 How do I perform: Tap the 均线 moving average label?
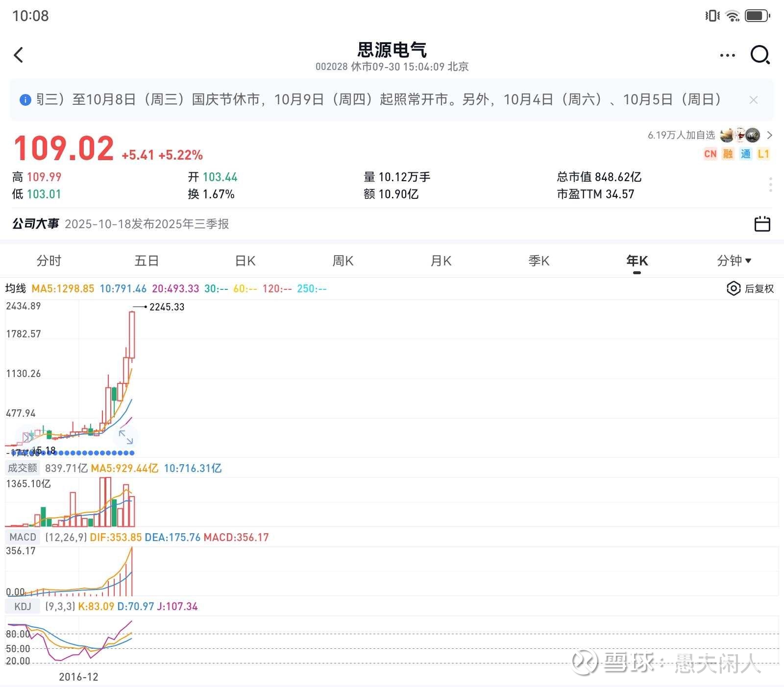click(x=16, y=288)
